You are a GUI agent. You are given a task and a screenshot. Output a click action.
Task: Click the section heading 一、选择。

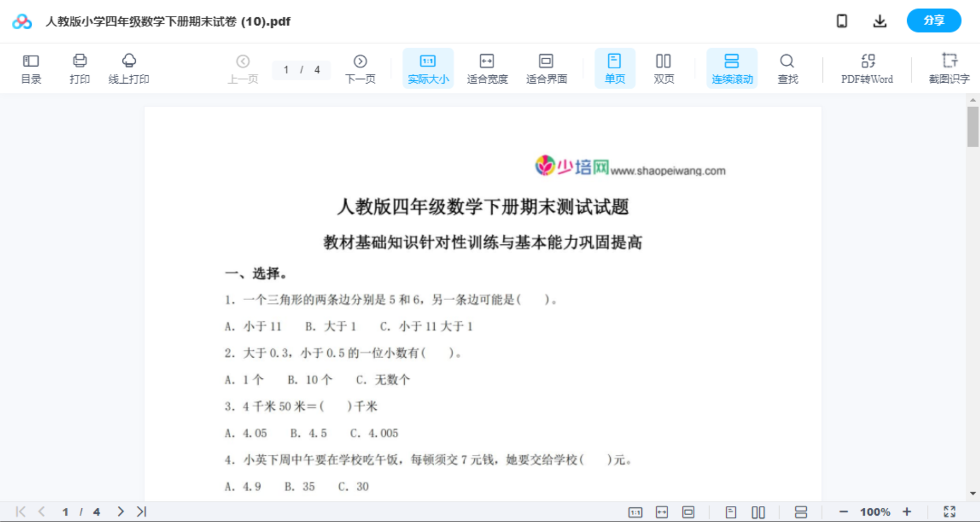pos(256,274)
